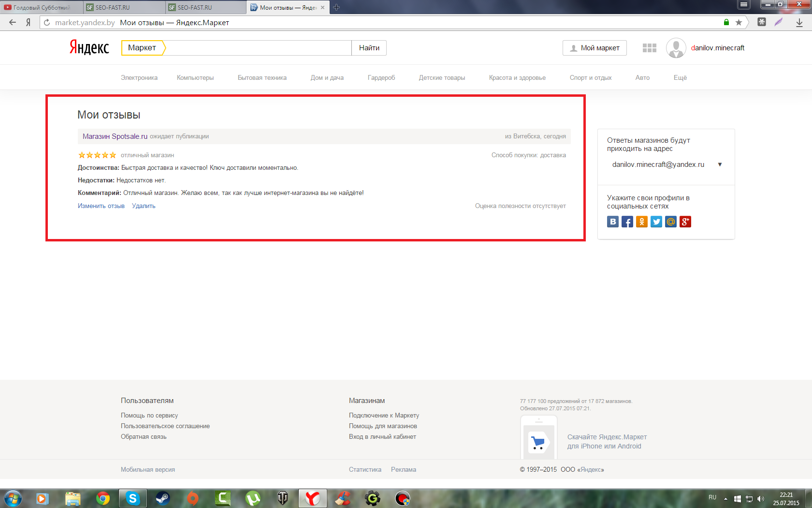The width and height of the screenshot is (812, 508).
Task: Link Google Plus social profile
Action: coord(685,222)
